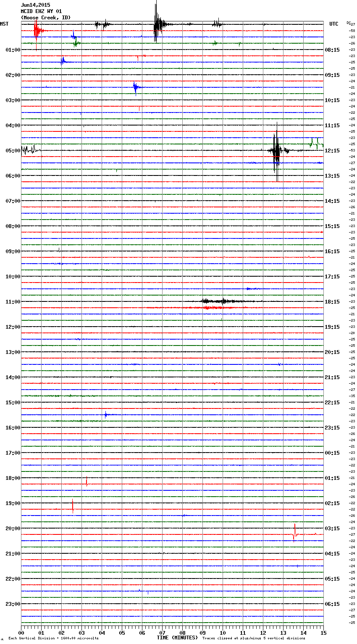Viewport: 357px width, 644px height.
Task: Click the vertical division 1600.00 microvolts note
Action: [53, 639]
